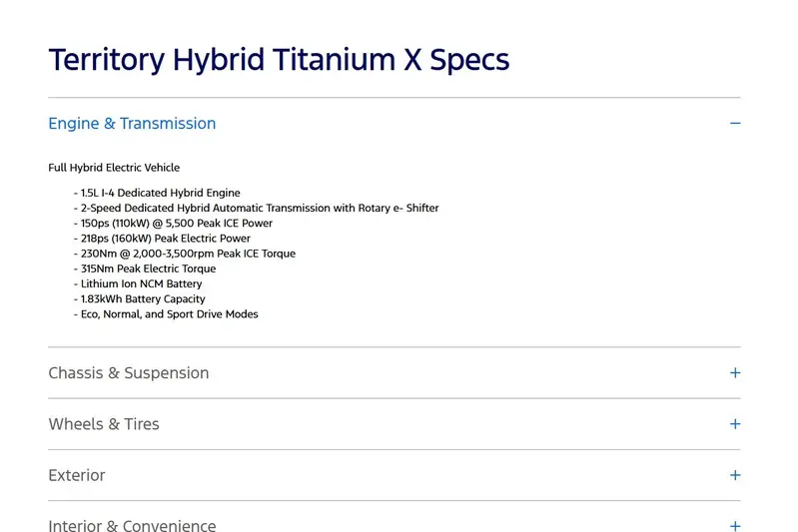Click the plus icon next to Exterior
Image resolution: width=798 pixels, height=532 pixels.
point(735,475)
